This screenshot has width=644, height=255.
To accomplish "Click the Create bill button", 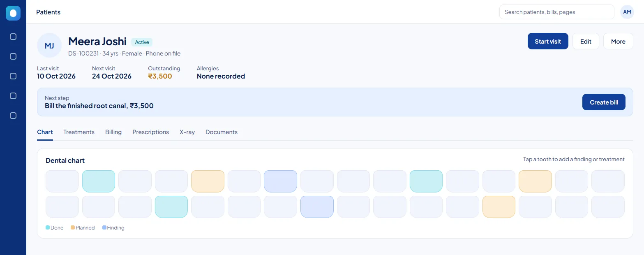I will (604, 102).
